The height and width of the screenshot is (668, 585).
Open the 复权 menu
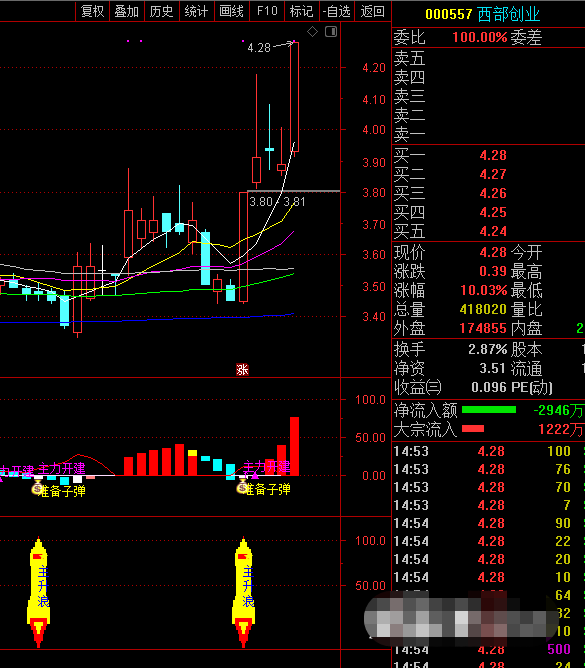pyautogui.click(x=92, y=11)
